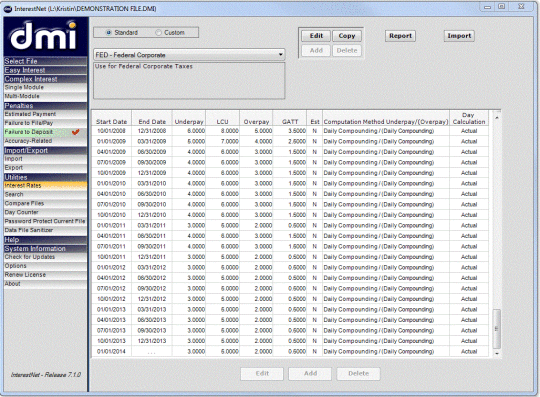The height and width of the screenshot is (397, 540).
Task: Click the Copy button
Action: (347, 36)
